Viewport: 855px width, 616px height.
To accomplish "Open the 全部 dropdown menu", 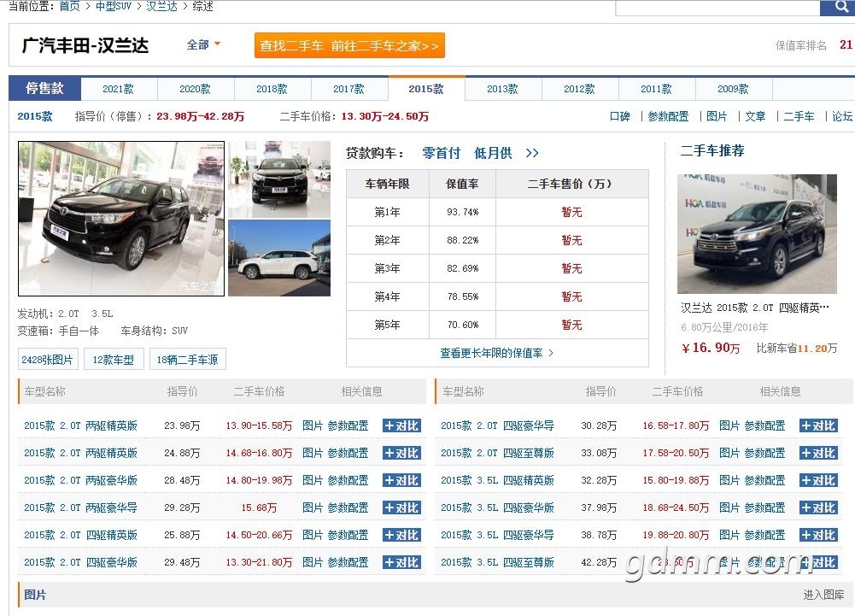I will click(202, 44).
